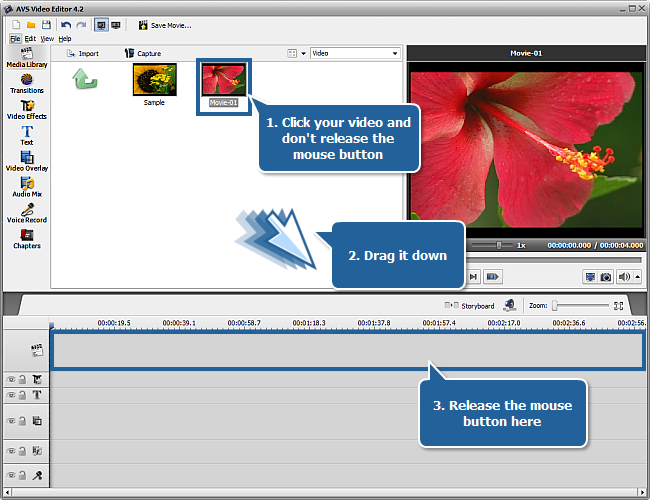This screenshot has height=500, width=650.
Task: Toggle visibility of the video effects track
Action: coord(11,379)
